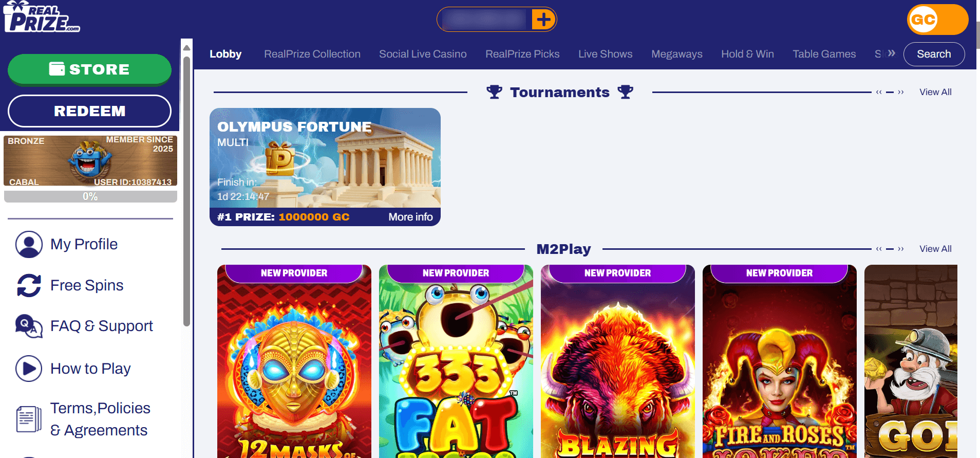Click the REDEEM button
The height and width of the screenshot is (458, 980).
(89, 111)
